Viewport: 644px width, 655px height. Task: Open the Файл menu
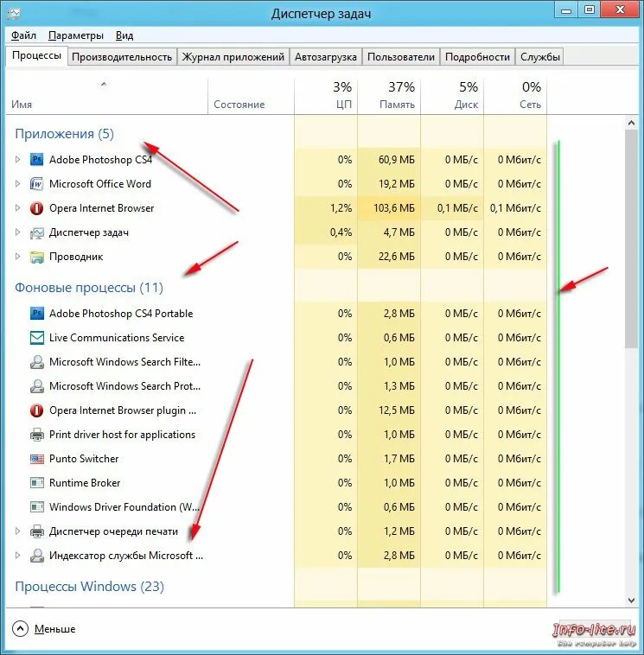[x=23, y=35]
